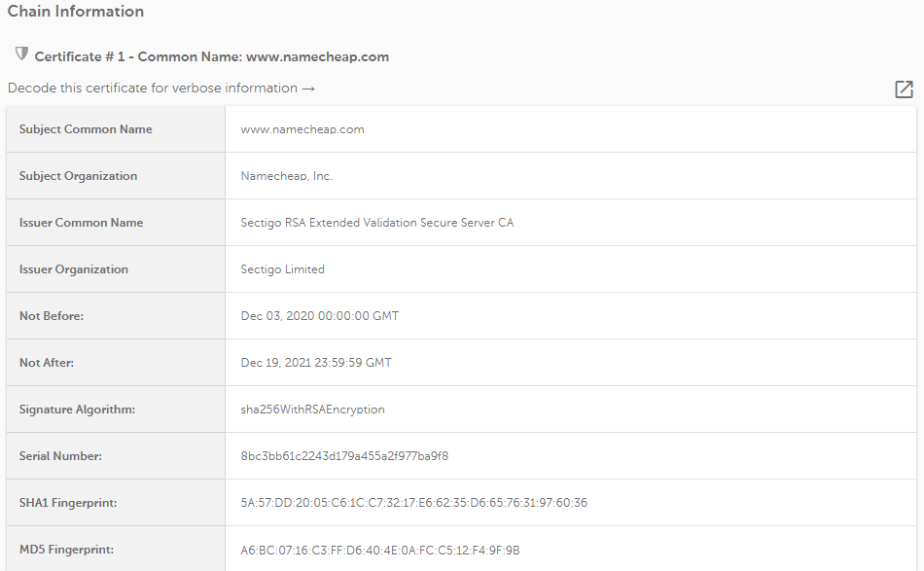Click the Certificate # 1 Common Name heading
This screenshot has width=924, height=571.
[212, 56]
